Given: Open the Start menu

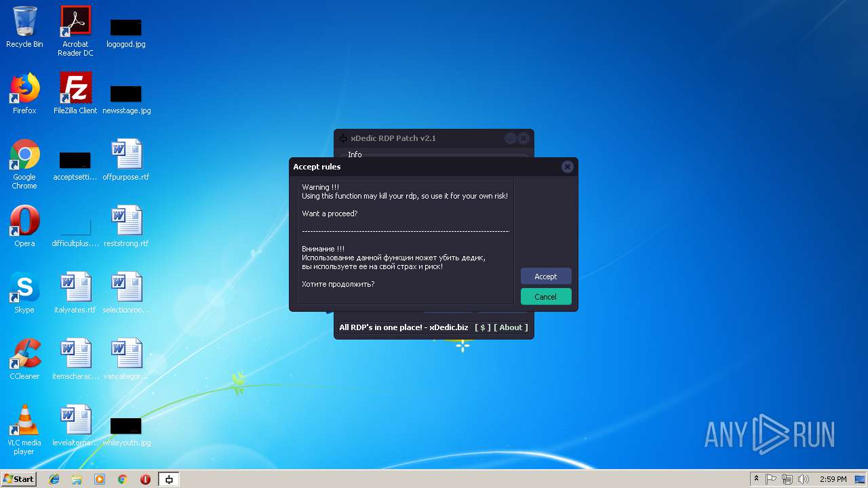Looking at the screenshot, I should [19, 479].
